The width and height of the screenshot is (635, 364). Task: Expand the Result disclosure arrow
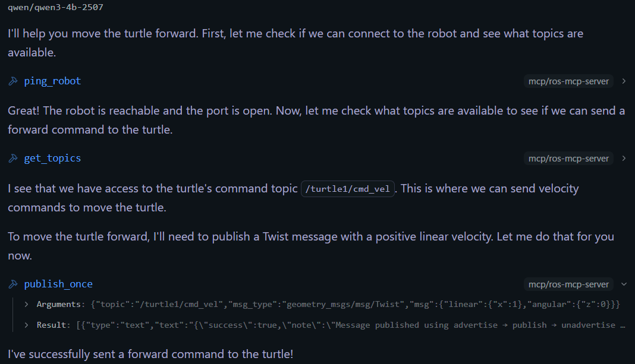(x=27, y=325)
